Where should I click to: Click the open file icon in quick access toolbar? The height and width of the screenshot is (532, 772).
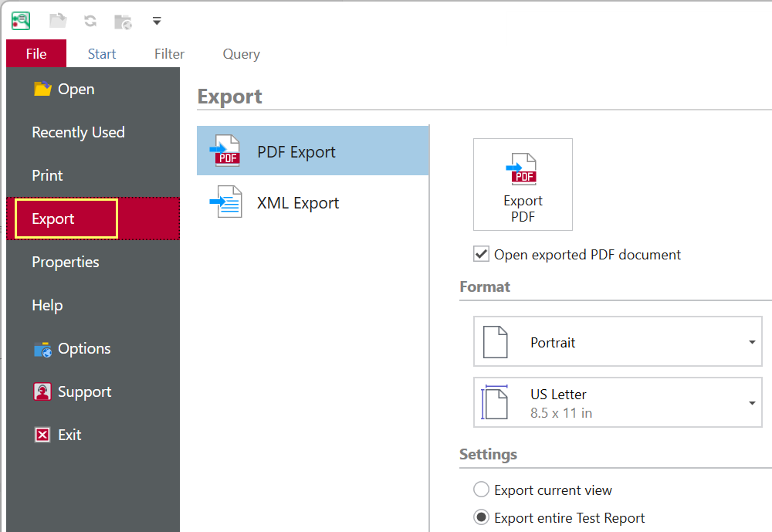[x=58, y=21]
